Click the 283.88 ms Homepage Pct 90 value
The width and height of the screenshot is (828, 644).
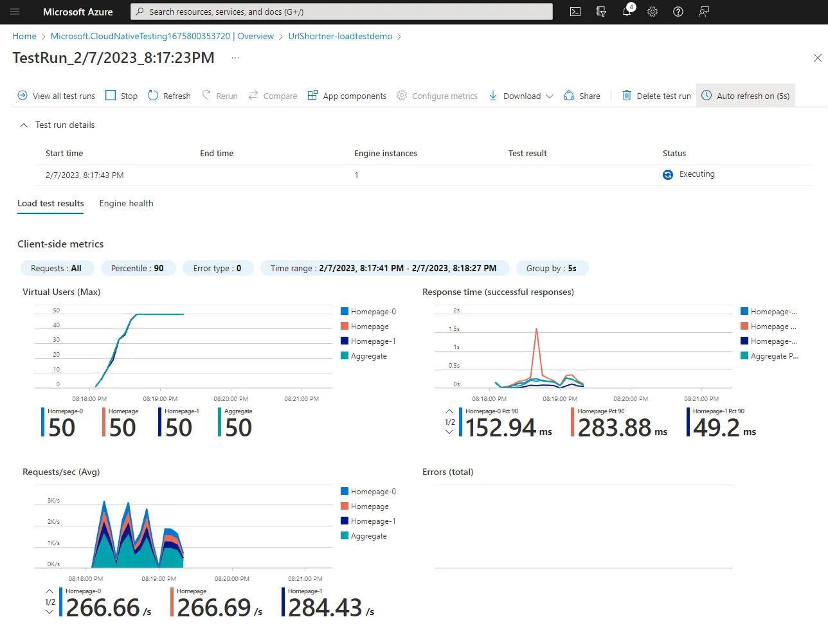click(x=622, y=427)
